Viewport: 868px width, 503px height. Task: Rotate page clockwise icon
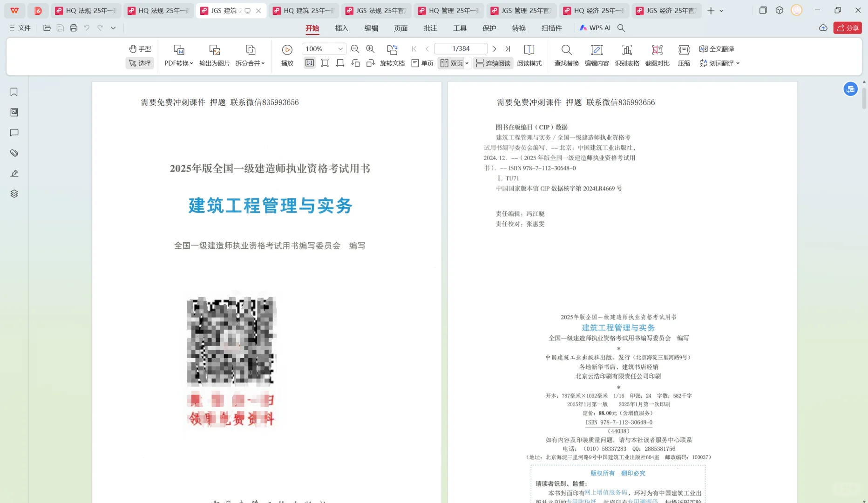pos(371,63)
